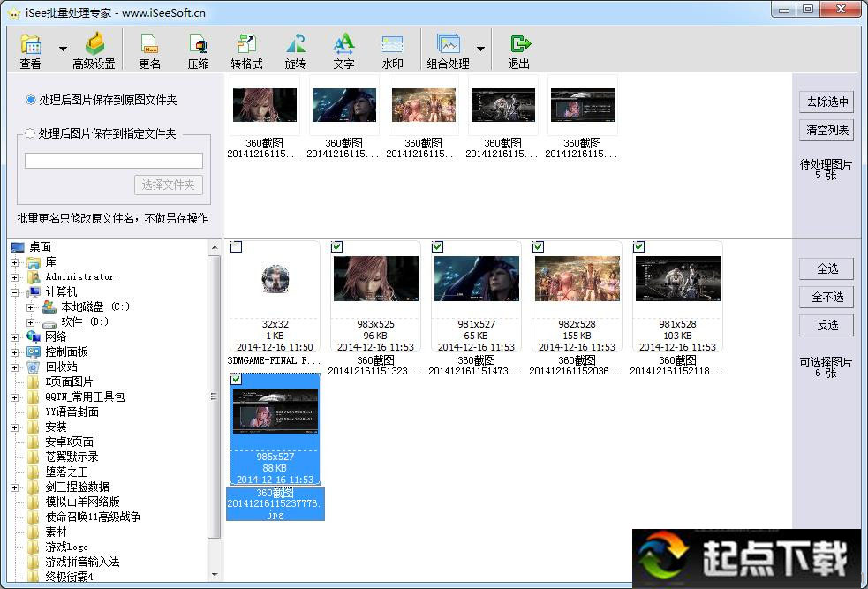This screenshot has width=868, height=589.
Task: Uncheck the box on the 981x528 image
Action: [638, 247]
